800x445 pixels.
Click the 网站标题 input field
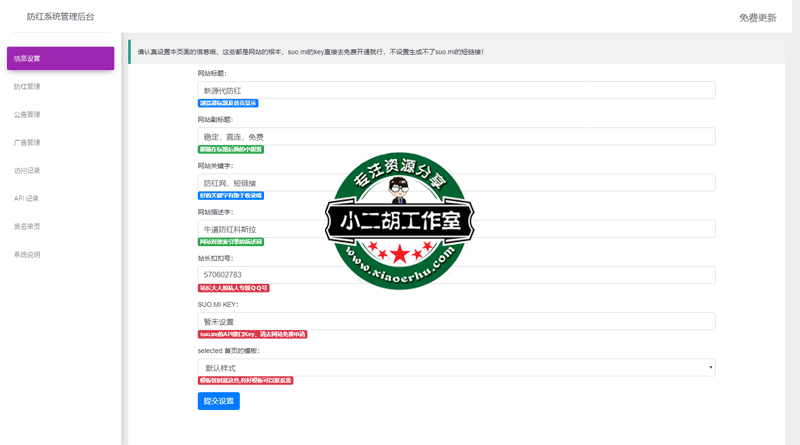click(x=456, y=90)
